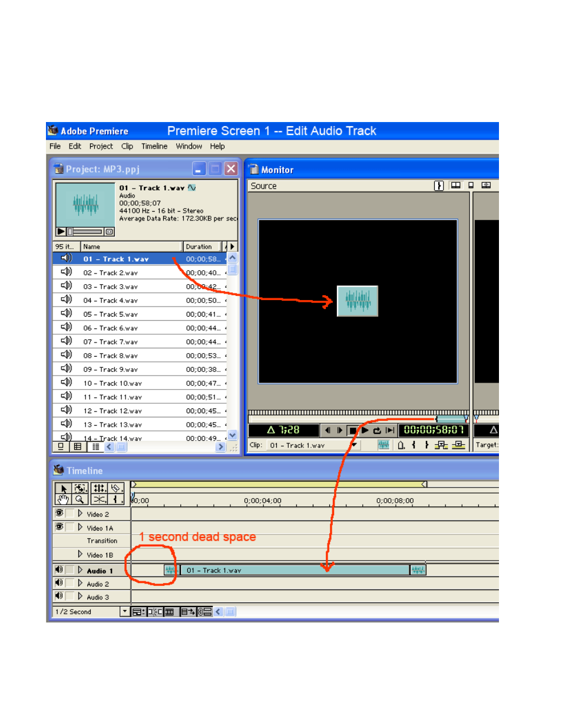
Task: Click the yellow work area bar in Timeline
Action: [x=279, y=485]
